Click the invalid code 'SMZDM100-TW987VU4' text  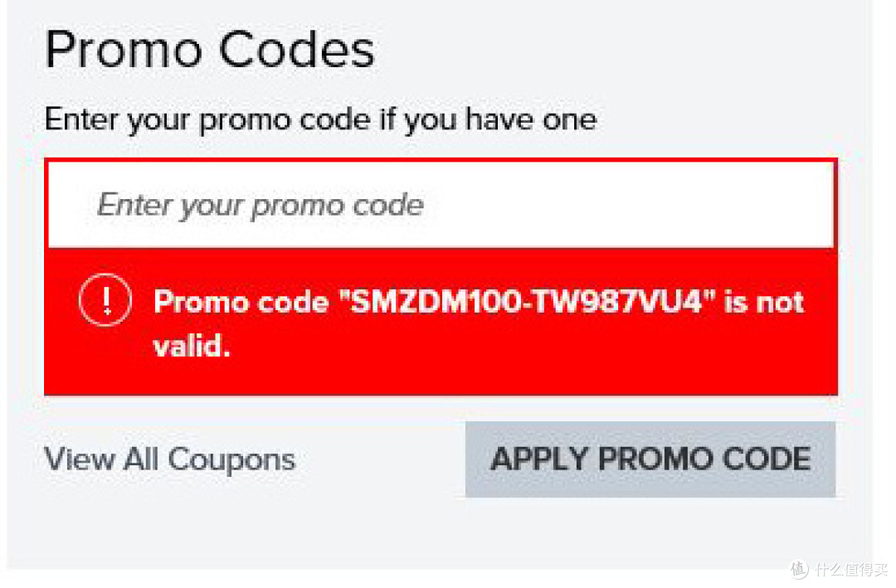(526, 301)
